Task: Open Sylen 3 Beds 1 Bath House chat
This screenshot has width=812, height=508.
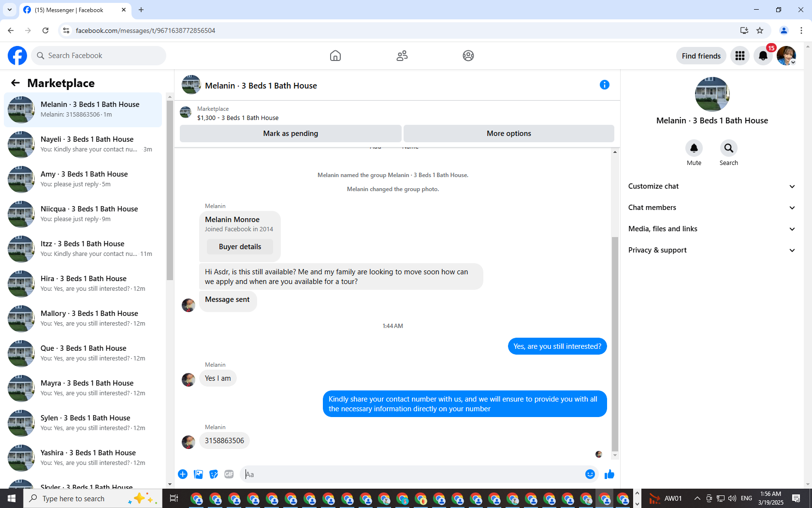Action: click(x=83, y=423)
